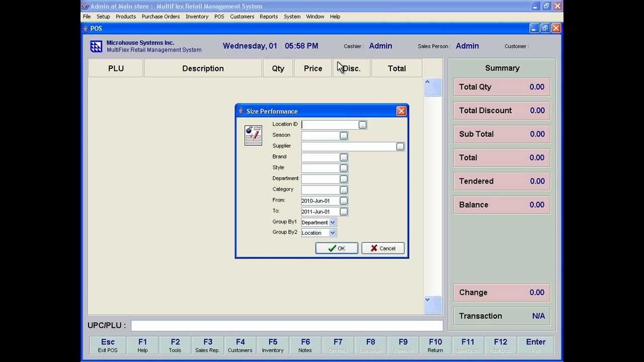This screenshot has height=362, width=644.
Task: Click the Location ID input field
Action: coord(330,125)
